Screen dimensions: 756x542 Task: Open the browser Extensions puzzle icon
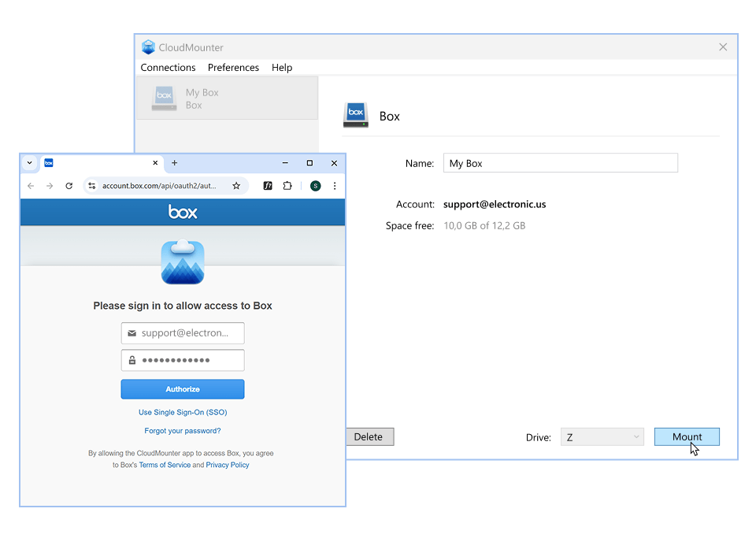point(287,186)
